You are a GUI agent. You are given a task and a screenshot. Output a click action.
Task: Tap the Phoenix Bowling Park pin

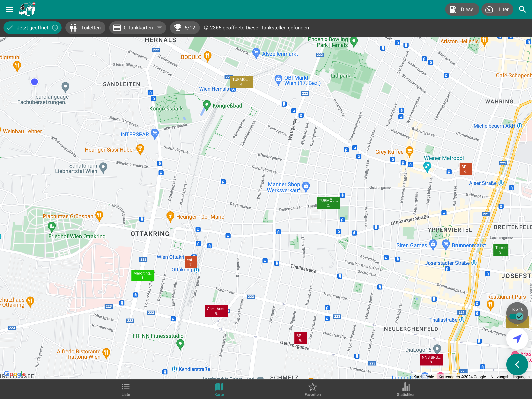pyautogui.click(x=354, y=42)
